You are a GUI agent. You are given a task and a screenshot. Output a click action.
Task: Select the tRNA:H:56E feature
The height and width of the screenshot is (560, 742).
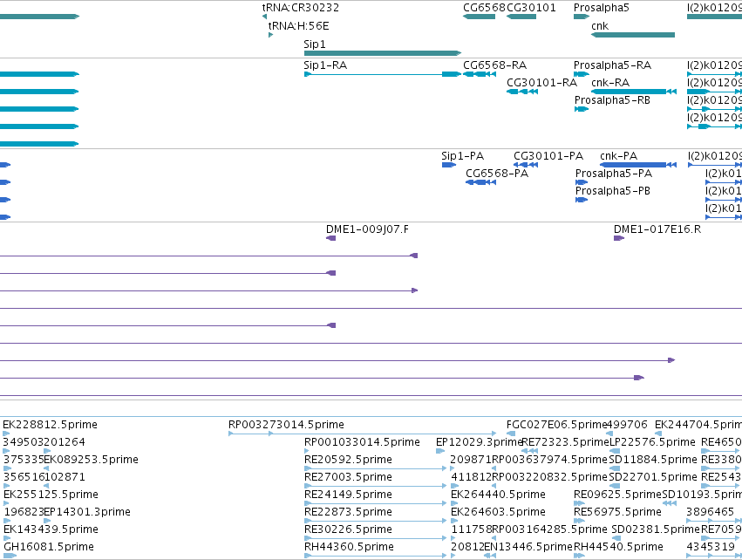point(270,35)
